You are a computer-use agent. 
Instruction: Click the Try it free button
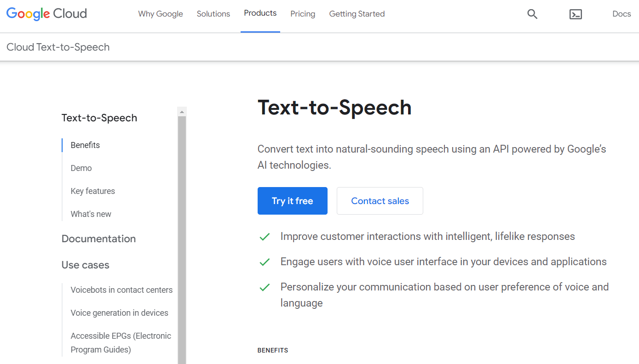[x=292, y=201]
